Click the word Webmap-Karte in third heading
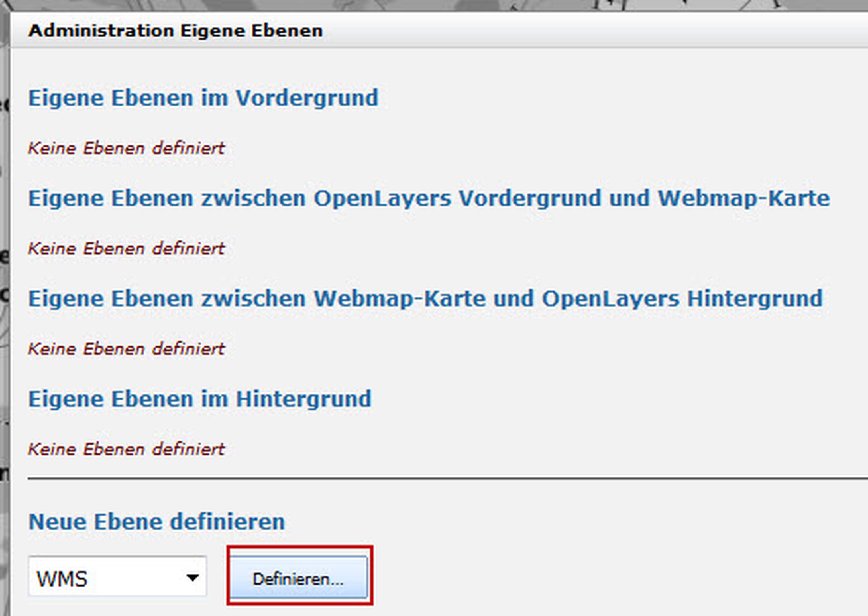The width and height of the screenshot is (868, 616). click(x=400, y=299)
